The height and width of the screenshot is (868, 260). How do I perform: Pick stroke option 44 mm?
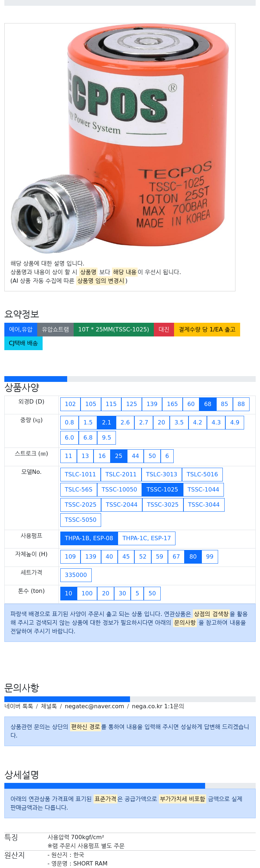click(x=135, y=456)
